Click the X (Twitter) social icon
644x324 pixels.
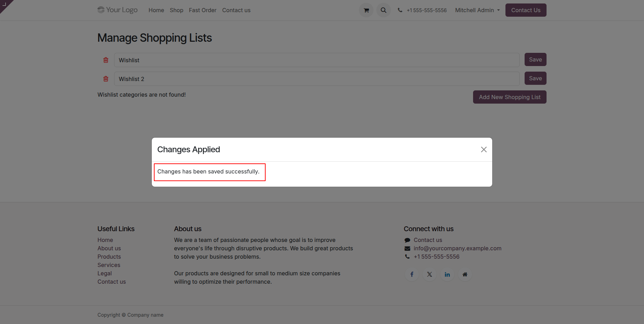pos(430,275)
